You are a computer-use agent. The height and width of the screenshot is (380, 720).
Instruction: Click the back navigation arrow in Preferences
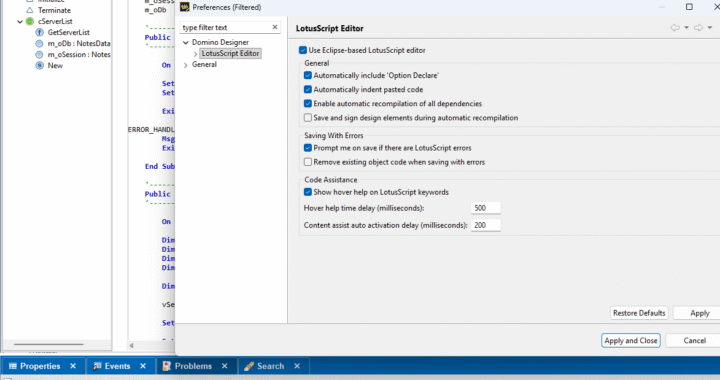click(675, 28)
